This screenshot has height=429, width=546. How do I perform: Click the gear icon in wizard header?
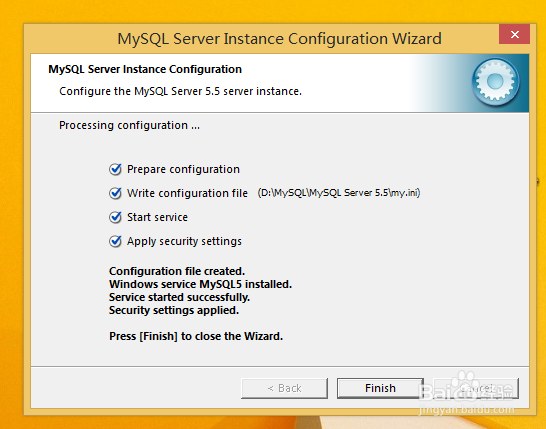click(x=496, y=82)
